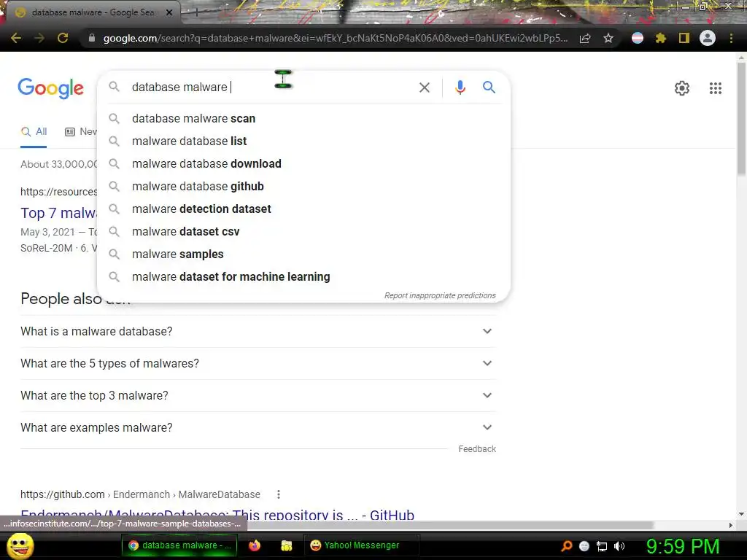Image resolution: width=747 pixels, height=560 pixels.
Task: Open Google settings gear icon
Action: (x=682, y=88)
